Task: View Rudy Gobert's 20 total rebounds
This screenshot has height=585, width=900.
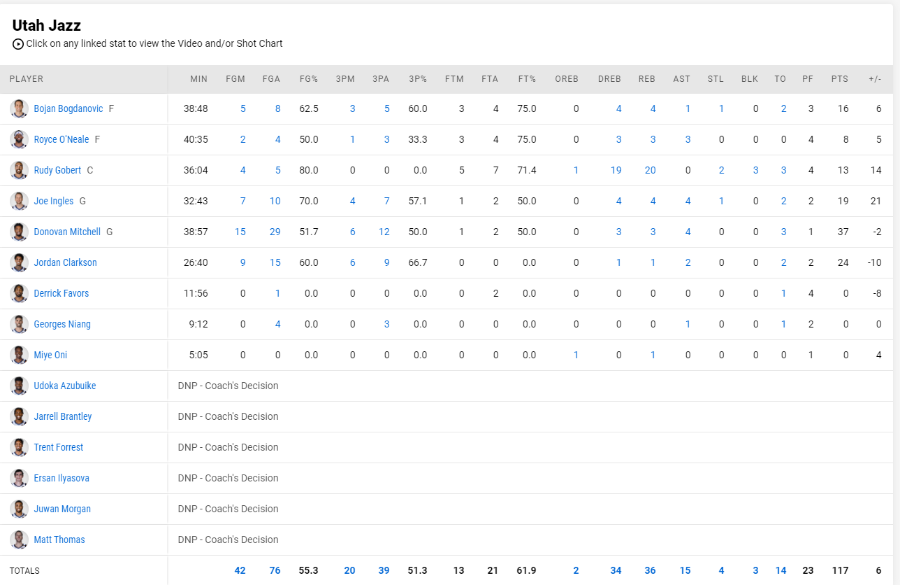Action: point(650,170)
